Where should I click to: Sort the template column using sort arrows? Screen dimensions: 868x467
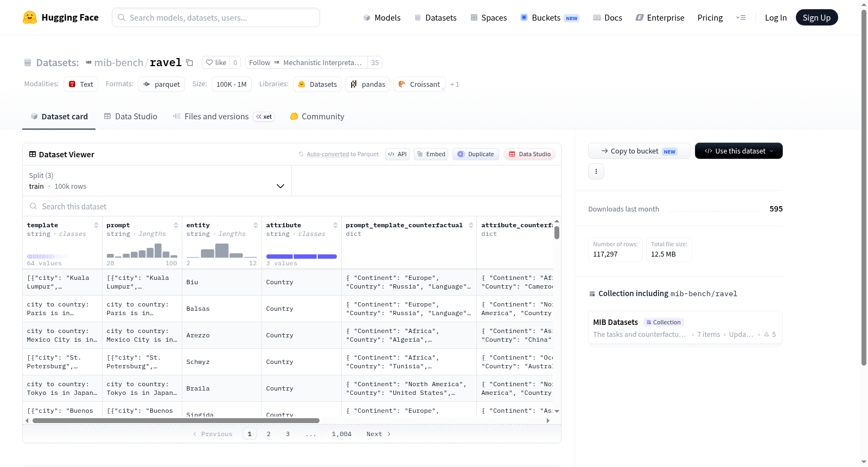96,225
